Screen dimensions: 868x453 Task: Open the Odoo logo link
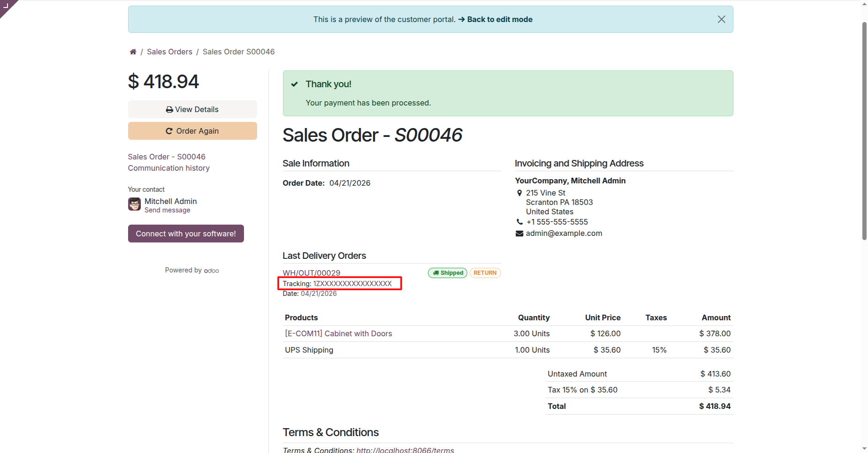click(x=212, y=271)
